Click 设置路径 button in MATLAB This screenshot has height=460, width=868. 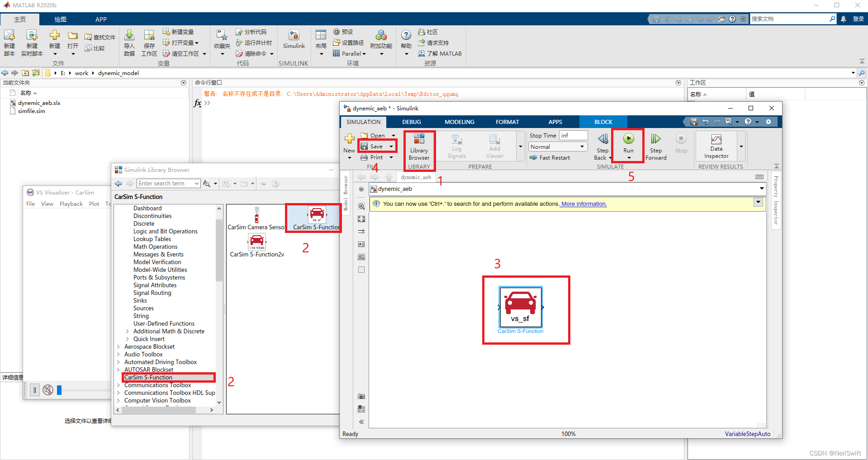coord(348,43)
